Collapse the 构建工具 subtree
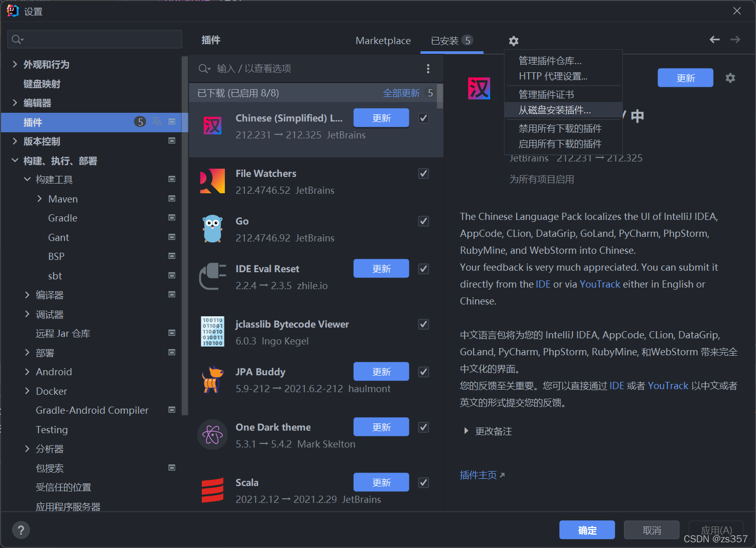The image size is (756, 548). pyautogui.click(x=27, y=179)
